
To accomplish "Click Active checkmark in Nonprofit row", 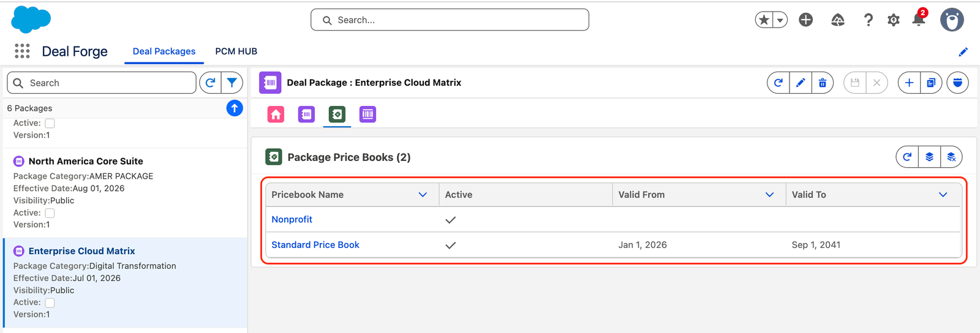I will tap(451, 220).
